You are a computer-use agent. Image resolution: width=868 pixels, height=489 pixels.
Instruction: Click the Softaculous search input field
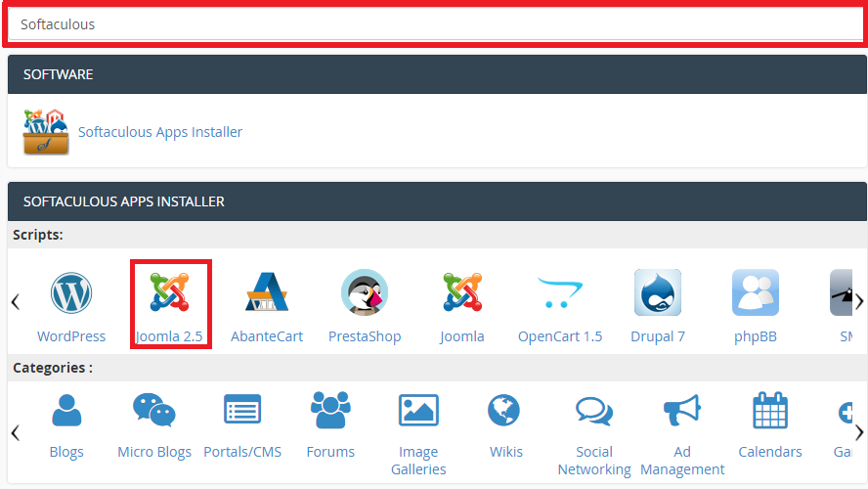point(437,24)
